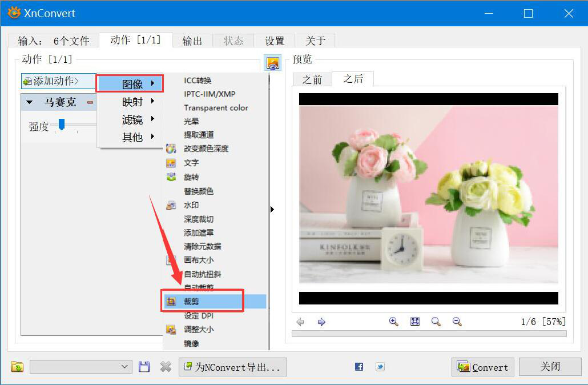Expand the 映射 submenu

130,102
